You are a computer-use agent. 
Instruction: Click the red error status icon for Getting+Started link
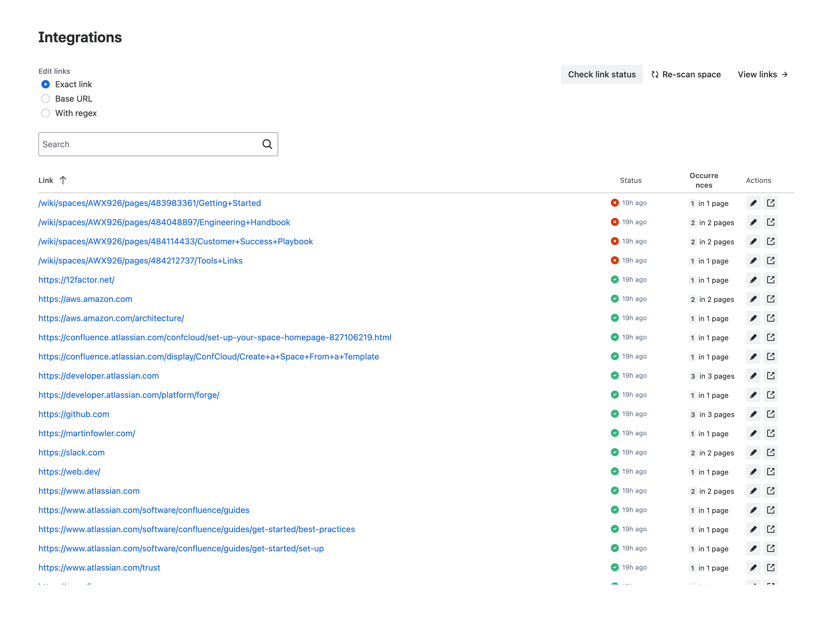click(615, 203)
